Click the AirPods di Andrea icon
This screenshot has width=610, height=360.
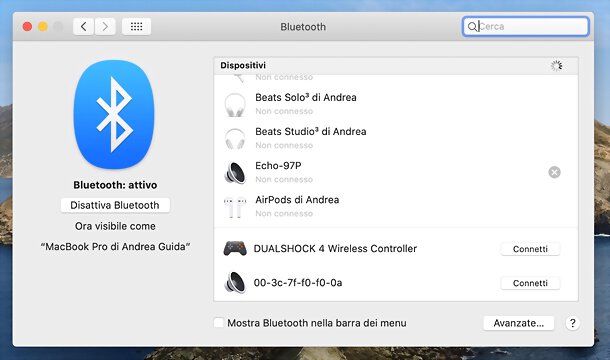pyautogui.click(x=235, y=207)
